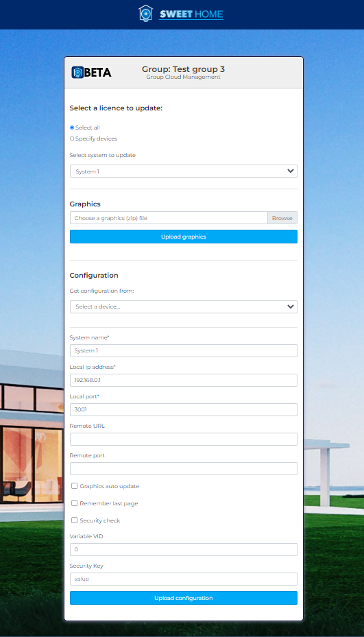Choose the Select all radio option

tap(72, 128)
